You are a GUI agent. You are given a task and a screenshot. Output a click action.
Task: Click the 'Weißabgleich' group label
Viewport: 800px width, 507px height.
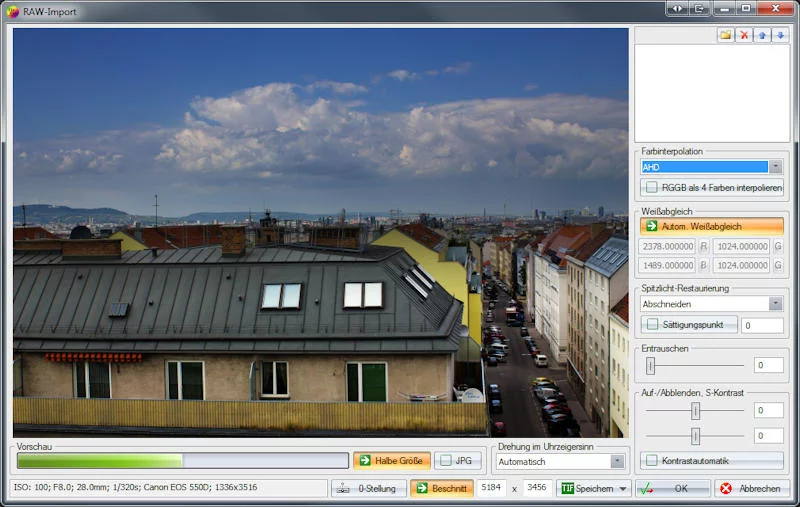click(x=667, y=211)
